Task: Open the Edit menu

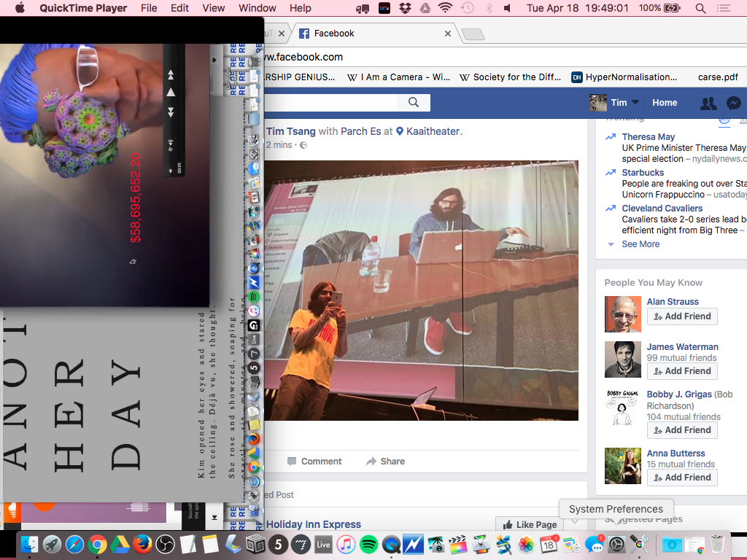Action: (179, 8)
